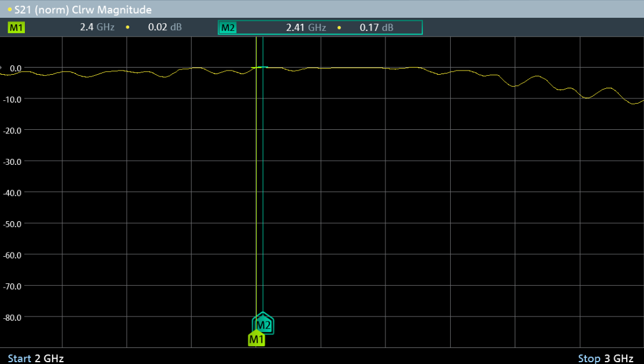Click the cyan M2 marker on the trace
644x364 pixels.
pyautogui.click(x=263, y=67)
